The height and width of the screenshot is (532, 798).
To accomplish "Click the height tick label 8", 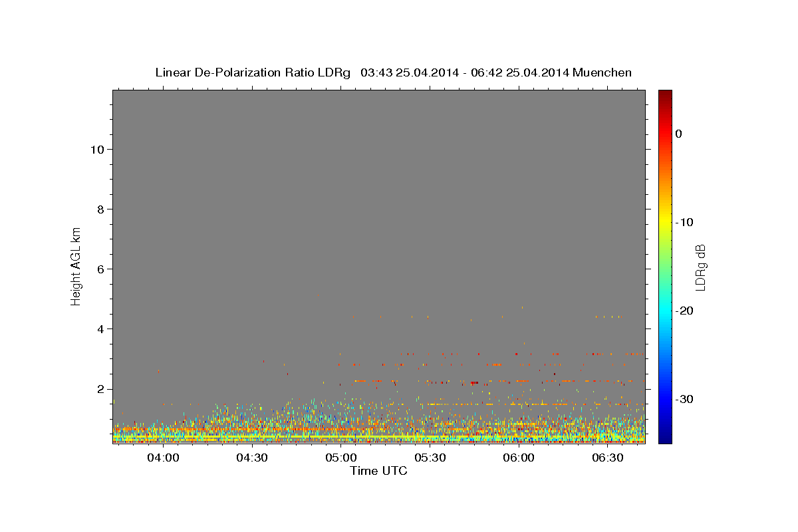I will coord(100,209).
